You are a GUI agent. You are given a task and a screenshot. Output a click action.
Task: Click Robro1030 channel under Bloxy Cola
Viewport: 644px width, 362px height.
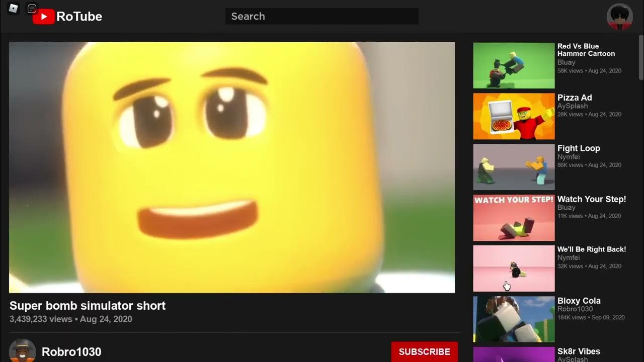click(575, 309)
